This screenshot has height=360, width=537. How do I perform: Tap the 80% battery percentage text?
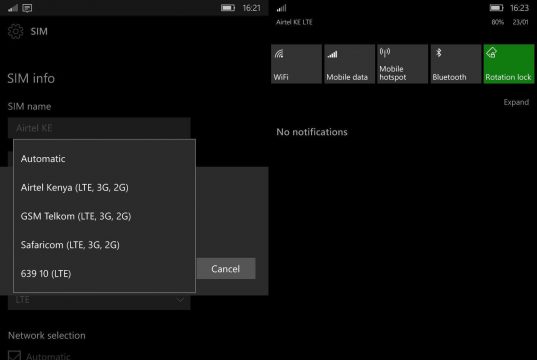[x=497, y=22]
